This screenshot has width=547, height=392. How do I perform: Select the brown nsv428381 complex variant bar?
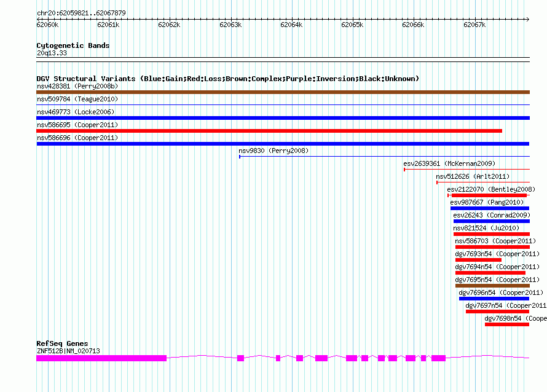283,92
